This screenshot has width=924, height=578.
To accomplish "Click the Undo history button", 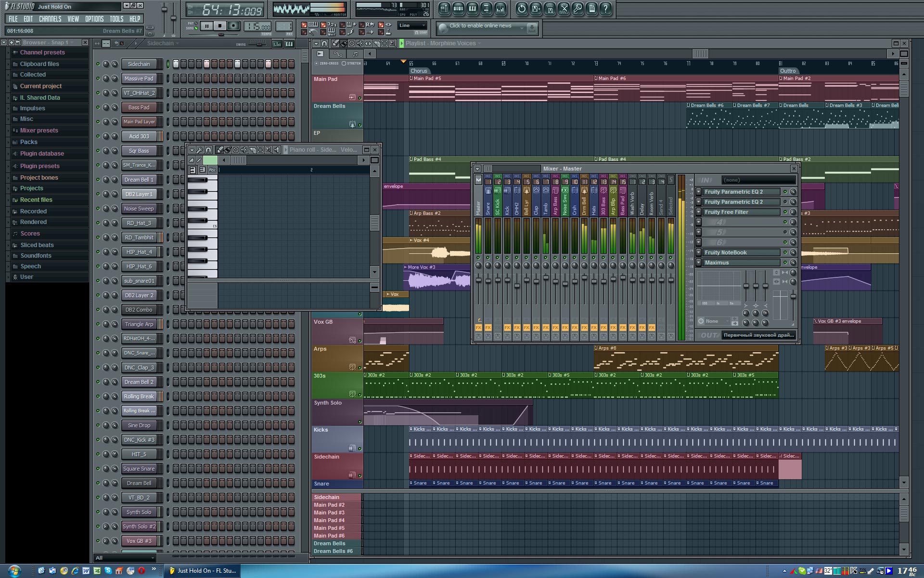I will [x=521, y=9].
